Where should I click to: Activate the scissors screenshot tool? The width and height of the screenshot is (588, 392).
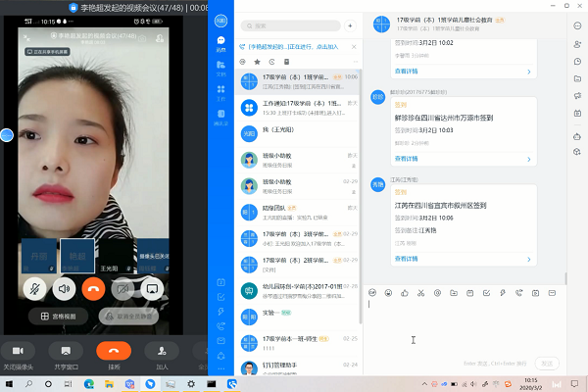click(x=420, y=293)
